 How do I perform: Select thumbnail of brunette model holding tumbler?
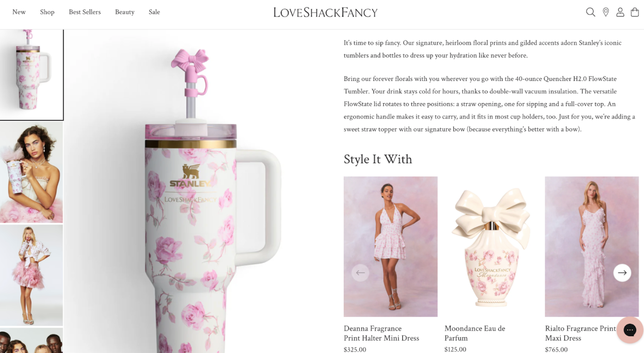[31, 172]
